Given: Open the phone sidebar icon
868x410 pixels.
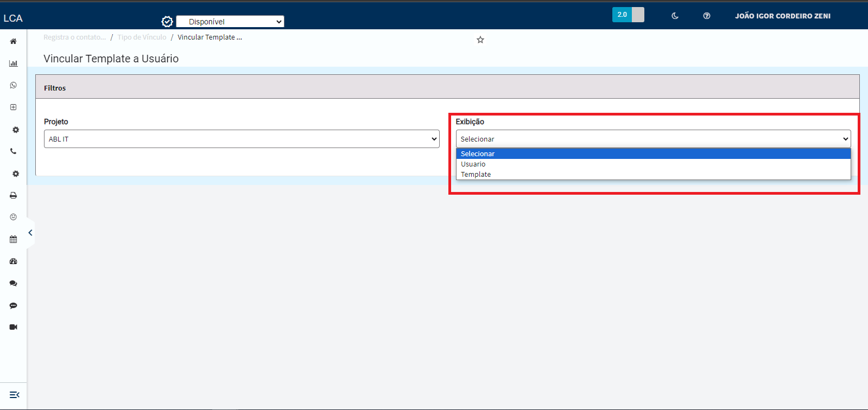Looking at the screenshot, I should 13,151.
